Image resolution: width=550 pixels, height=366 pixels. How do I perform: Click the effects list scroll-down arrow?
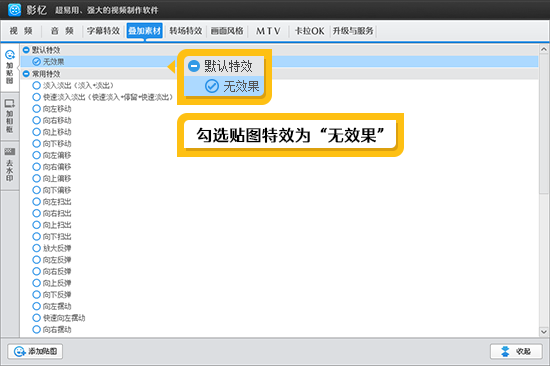click(x=544, y=331)
